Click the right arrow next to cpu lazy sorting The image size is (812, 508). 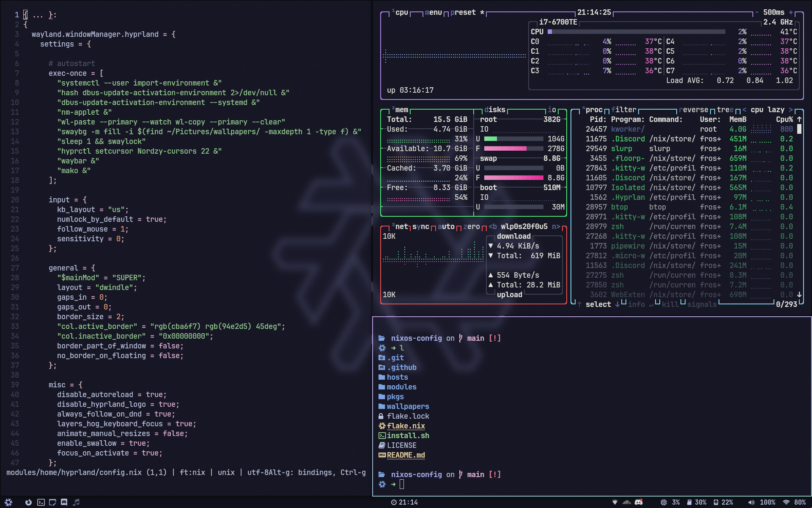791,110
